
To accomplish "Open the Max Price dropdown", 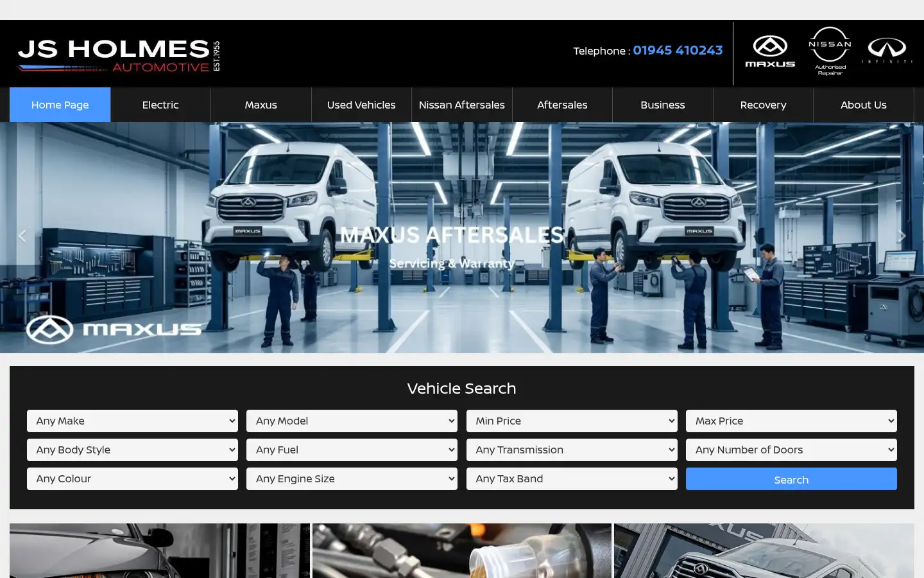I will pos(791,421).
